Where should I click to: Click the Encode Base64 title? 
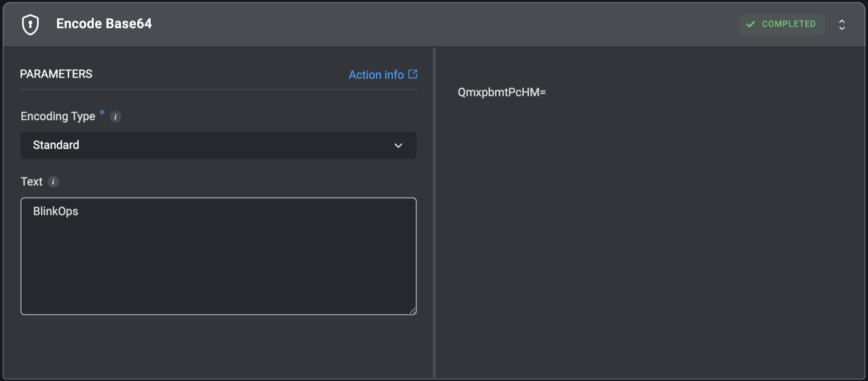tap(104, 24)
